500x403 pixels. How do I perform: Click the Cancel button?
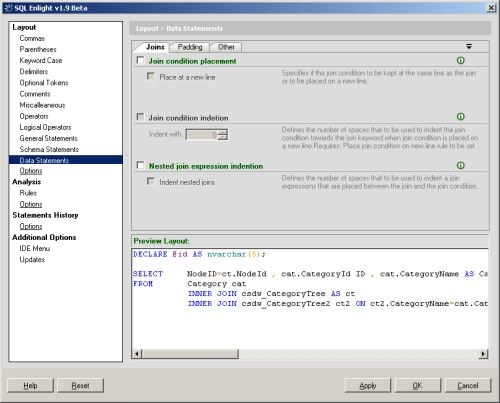[468, 386]
